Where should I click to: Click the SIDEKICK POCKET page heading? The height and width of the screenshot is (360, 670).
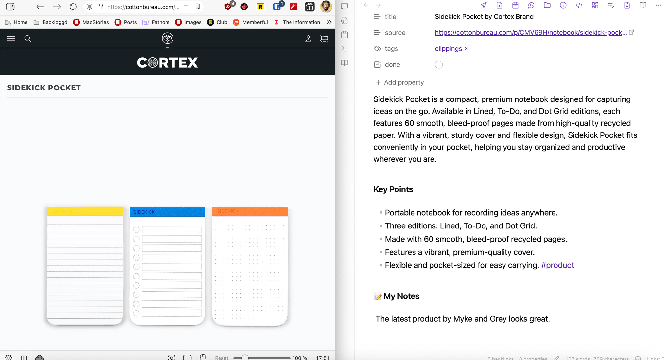[44, 88]
